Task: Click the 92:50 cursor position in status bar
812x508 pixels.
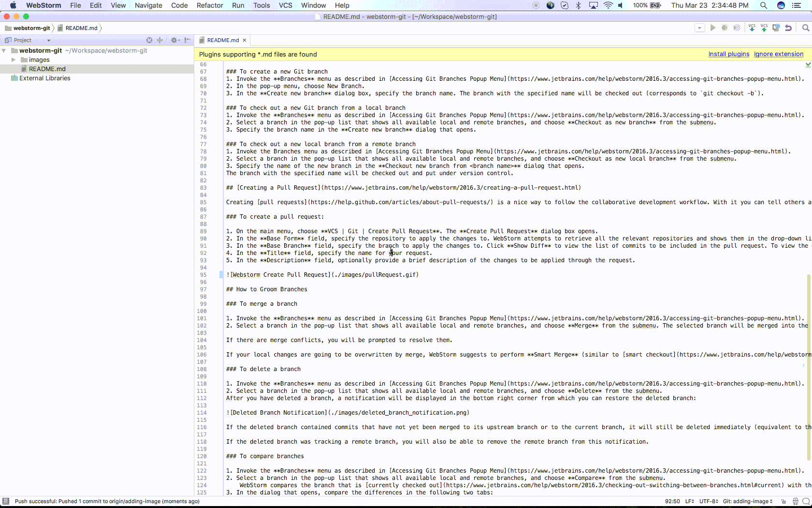Action: point(672,501)
